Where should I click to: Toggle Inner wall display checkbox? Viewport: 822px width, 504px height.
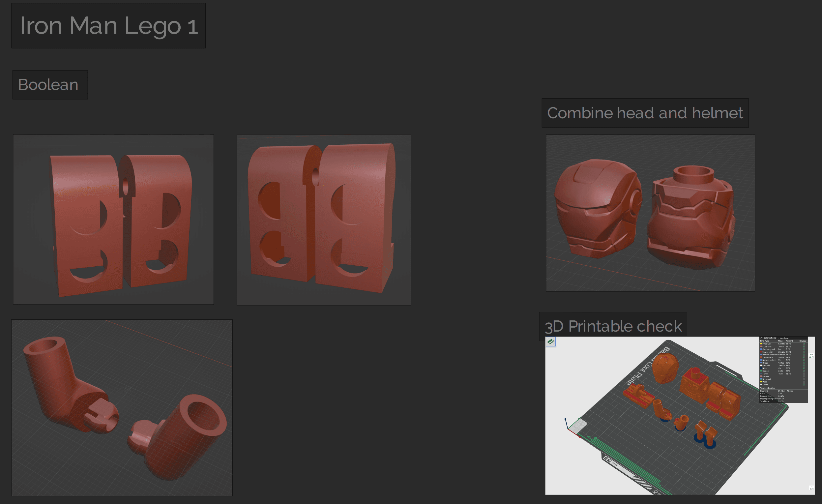coord(804,344)
